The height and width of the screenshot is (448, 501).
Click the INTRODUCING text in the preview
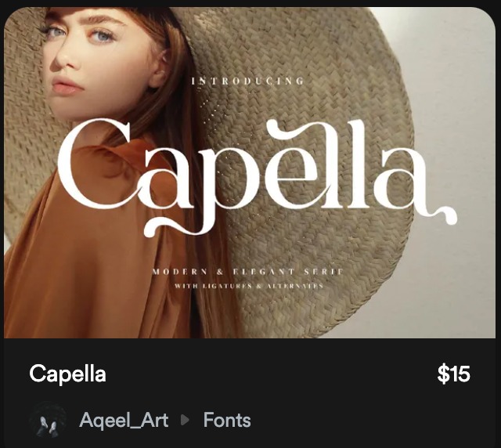pos(247,81)
